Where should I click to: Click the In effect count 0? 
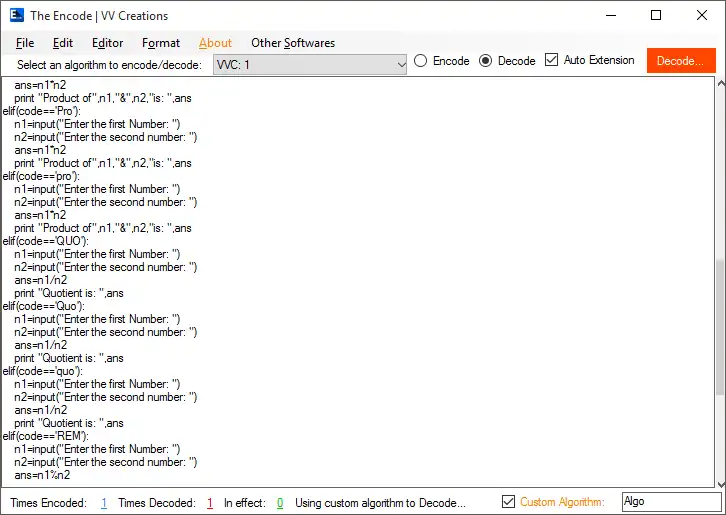280,503
